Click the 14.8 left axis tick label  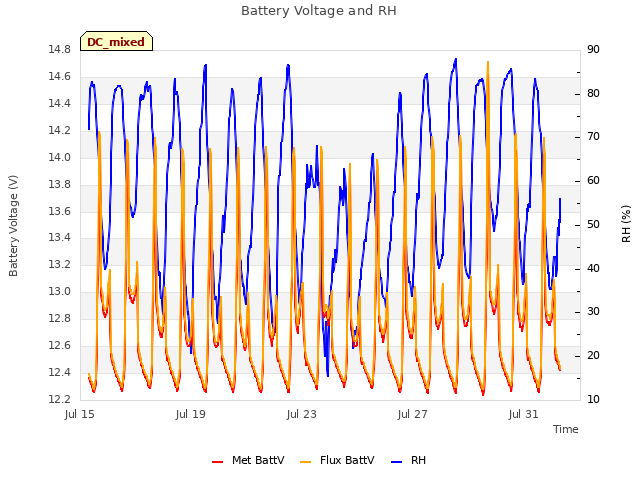[x=60, y=50]
